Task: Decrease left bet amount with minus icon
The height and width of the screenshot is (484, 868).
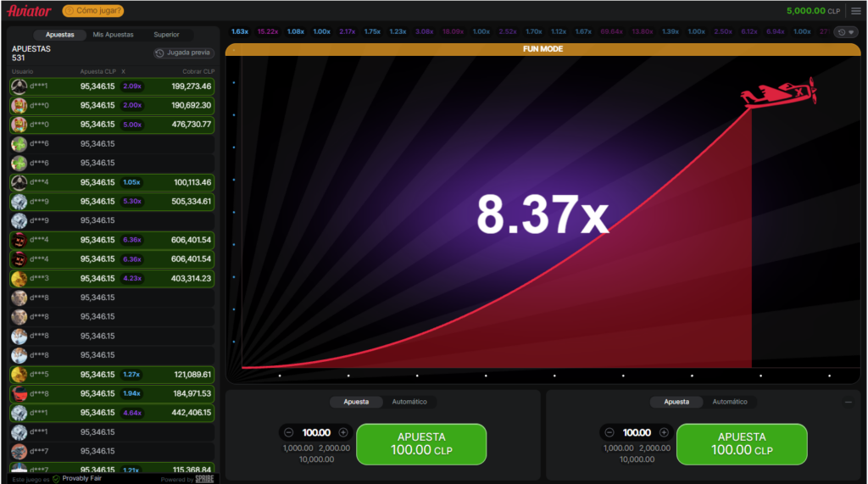Action: 289,432
